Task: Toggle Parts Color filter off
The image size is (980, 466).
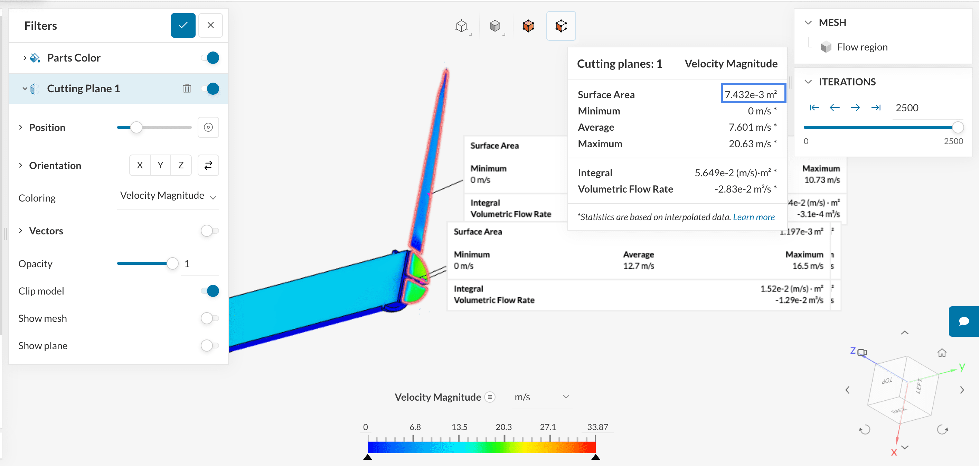Action: [210, 58]
